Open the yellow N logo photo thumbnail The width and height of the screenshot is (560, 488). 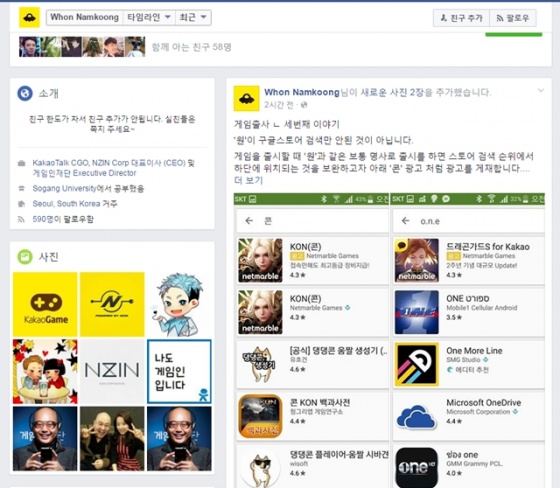pyautogui.click(x=112, y=304)
